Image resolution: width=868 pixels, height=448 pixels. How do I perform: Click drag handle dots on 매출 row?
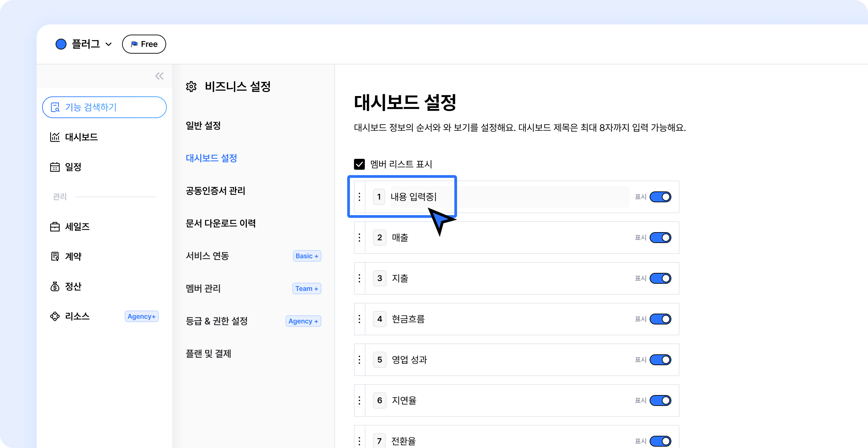tap(359, 238)
